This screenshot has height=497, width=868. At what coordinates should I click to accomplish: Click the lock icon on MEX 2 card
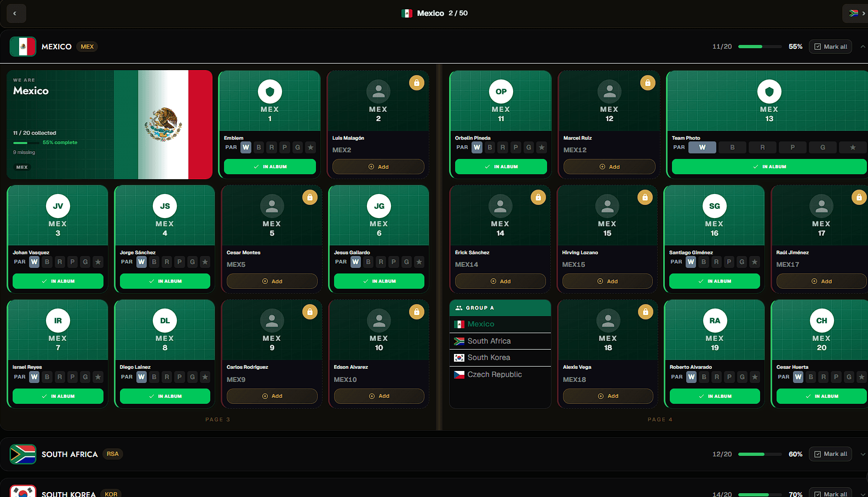[x=417, y=83]
